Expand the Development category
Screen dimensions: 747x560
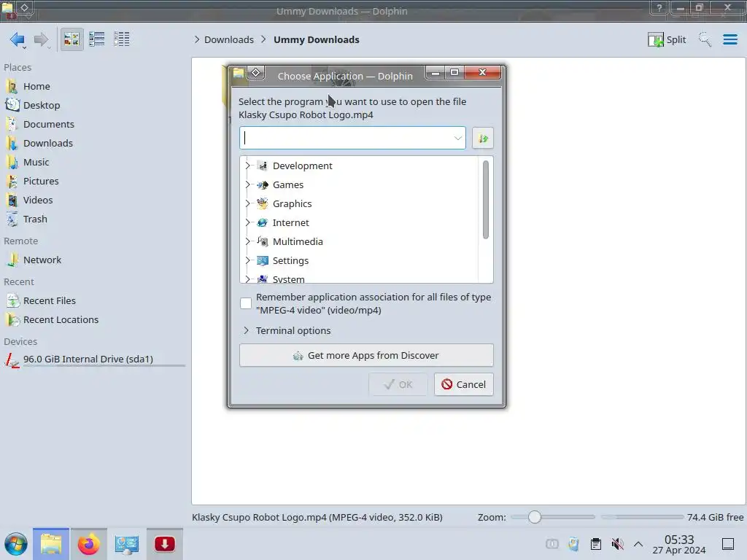[247, 166]
